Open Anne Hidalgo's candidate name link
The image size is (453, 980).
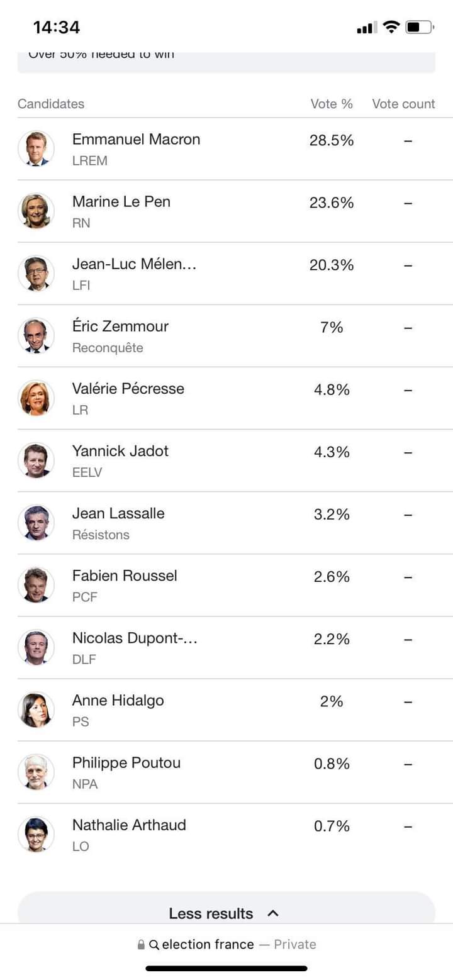(x=118, y=700)
